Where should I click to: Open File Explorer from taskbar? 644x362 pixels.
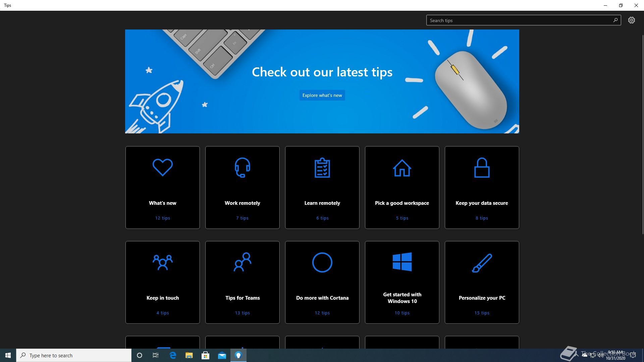(189, 355)
